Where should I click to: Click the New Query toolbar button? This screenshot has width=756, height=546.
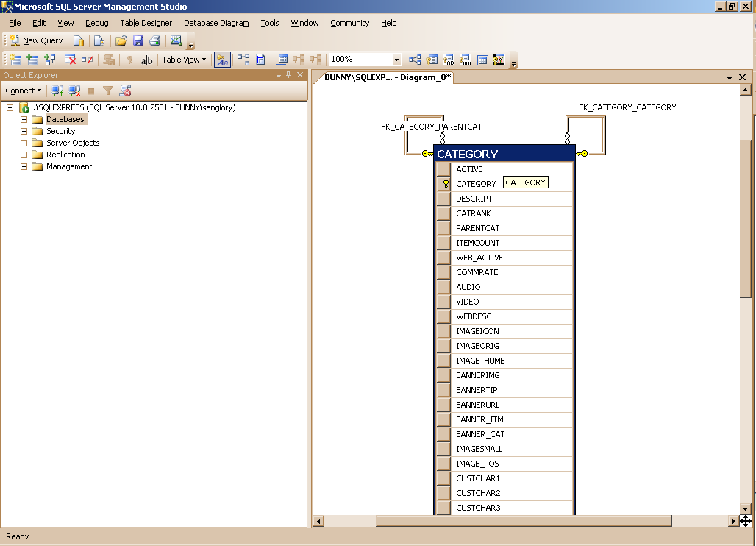click(36, 40)
